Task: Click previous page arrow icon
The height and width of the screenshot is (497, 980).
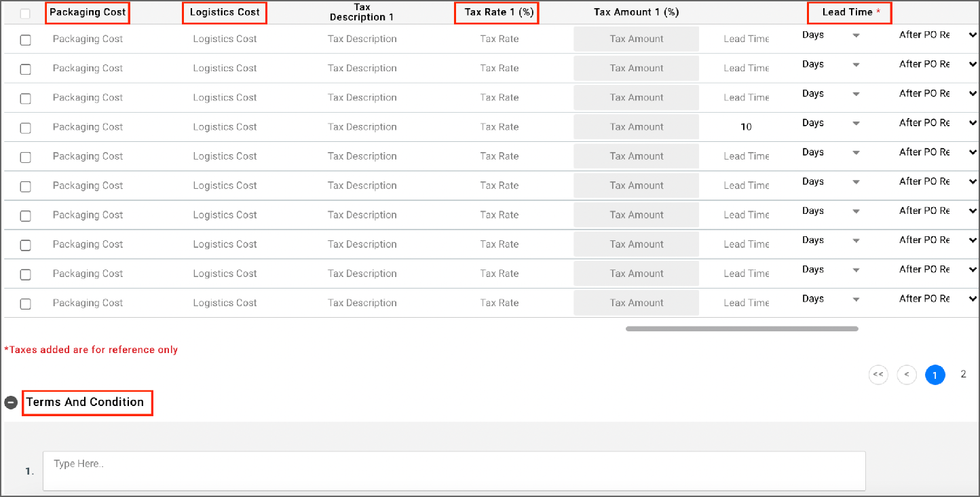Action: [907, 375]
